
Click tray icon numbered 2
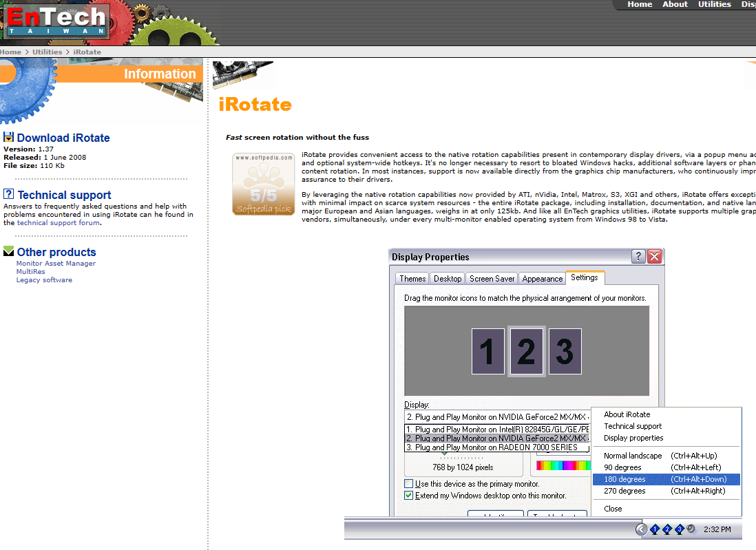point(667,530)
